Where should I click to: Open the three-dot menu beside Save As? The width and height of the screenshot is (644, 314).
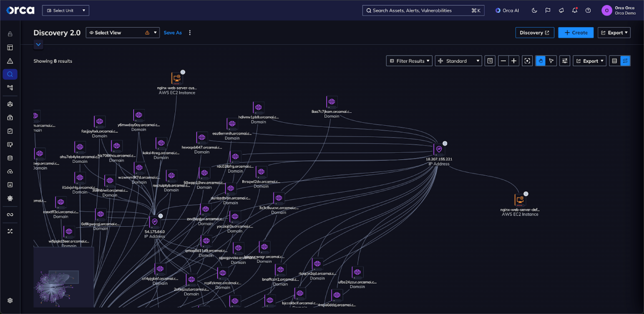click(191, 33)
